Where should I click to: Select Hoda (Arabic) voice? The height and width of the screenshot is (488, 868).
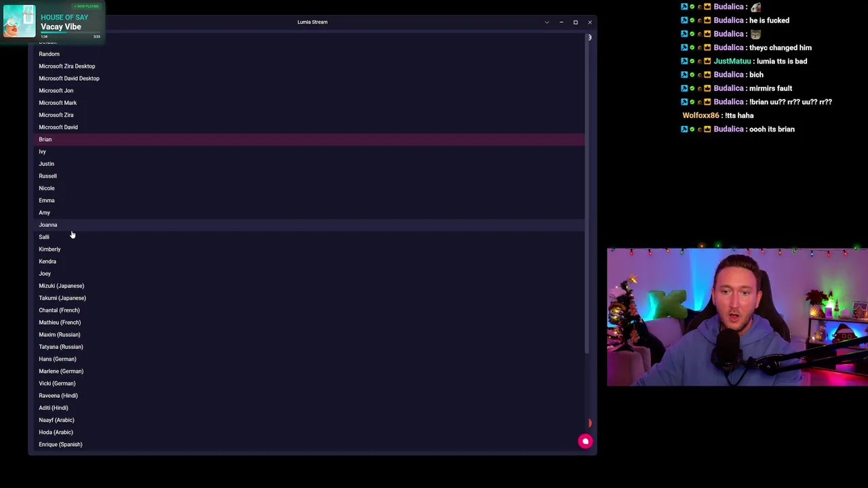click(x=309, y=432)
